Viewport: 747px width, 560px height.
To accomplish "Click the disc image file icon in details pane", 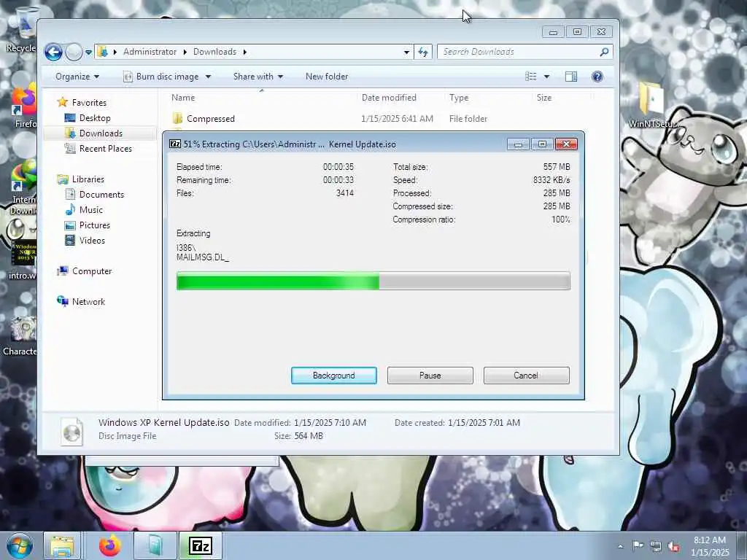I will click(72, 431).
